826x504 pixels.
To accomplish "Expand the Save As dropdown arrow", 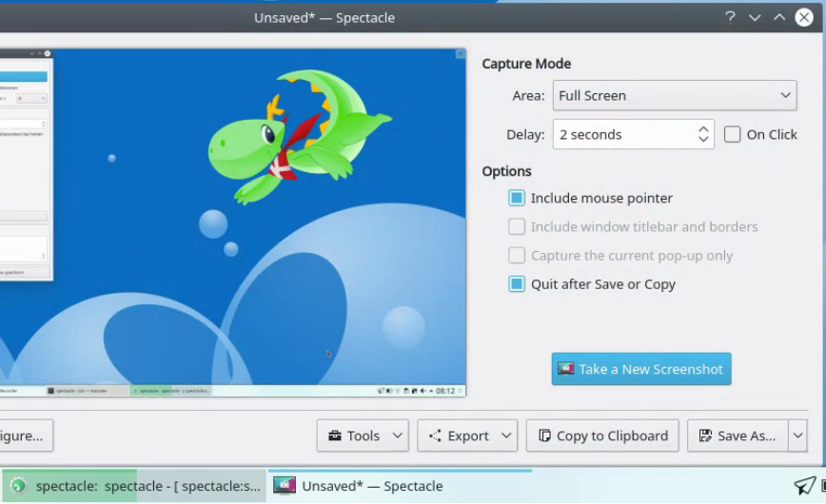I will coord(797,436).
